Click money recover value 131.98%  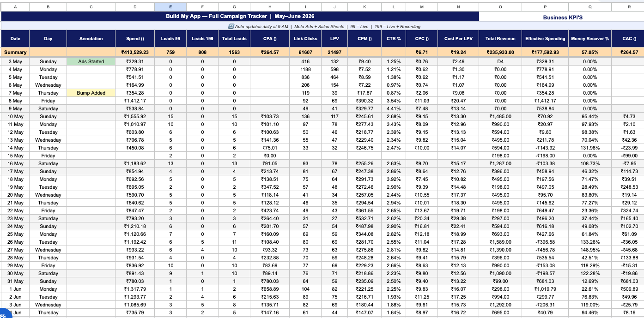590,148
